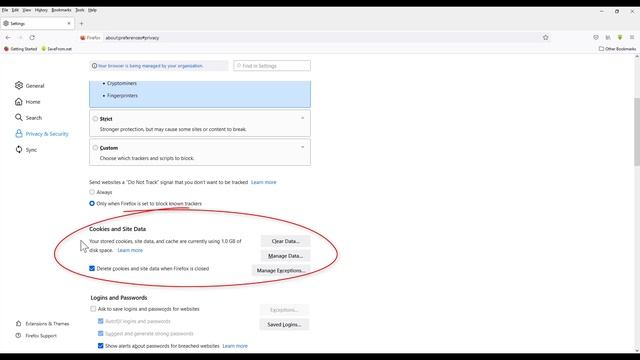
Task: Click browser managed by organization link
Action: [x=151, y=66]
